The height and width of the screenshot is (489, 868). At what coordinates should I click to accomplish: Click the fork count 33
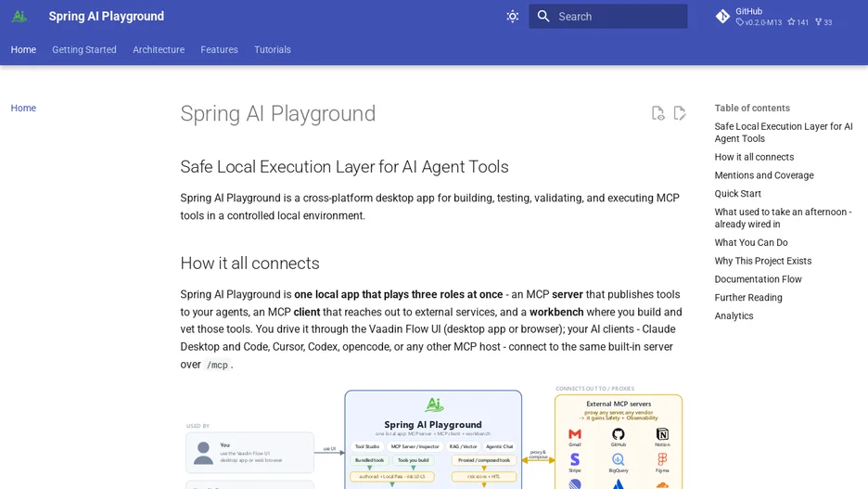[823, 22]
